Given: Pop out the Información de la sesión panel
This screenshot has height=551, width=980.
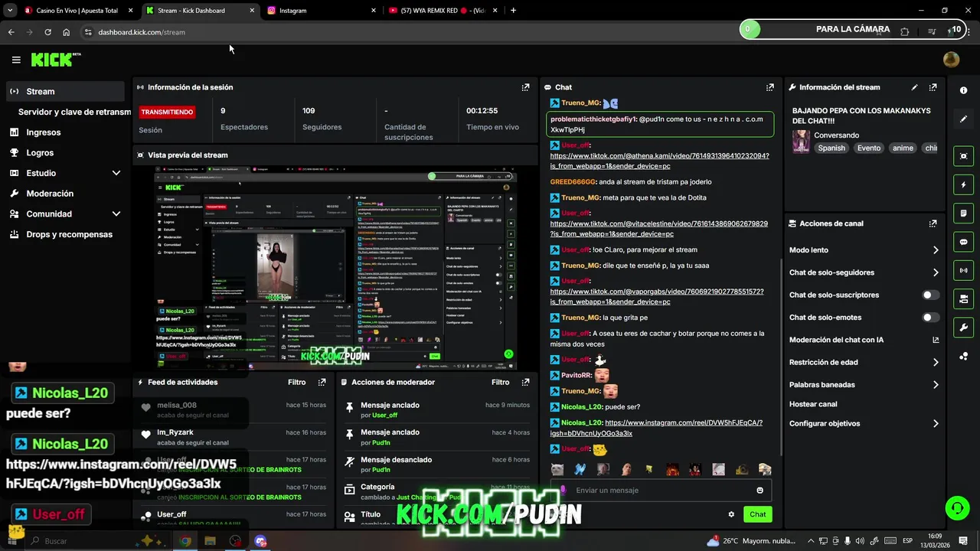Looking at the screenshot, I should click(525, 87).
